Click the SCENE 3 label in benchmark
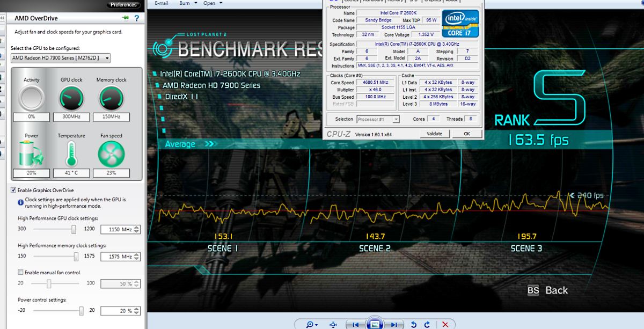 pyautogui.click(x=526, y=248)
